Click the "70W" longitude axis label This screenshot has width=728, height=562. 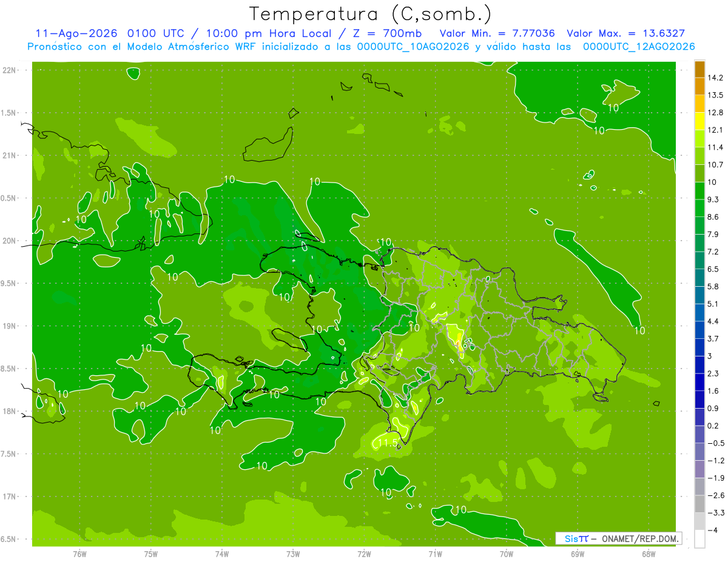(x=507, y=554)
